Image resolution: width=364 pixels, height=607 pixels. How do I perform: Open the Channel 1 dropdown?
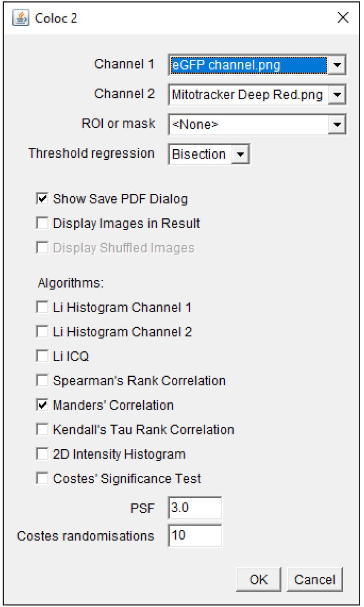click(x=257, y=65)
